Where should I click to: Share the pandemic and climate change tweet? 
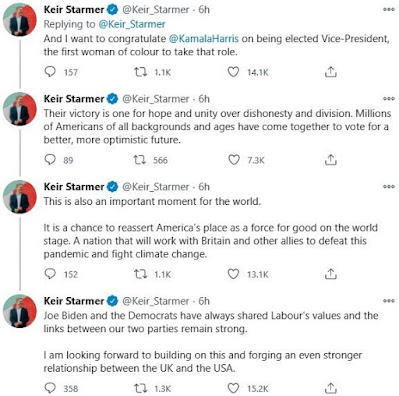coord(330,274)
